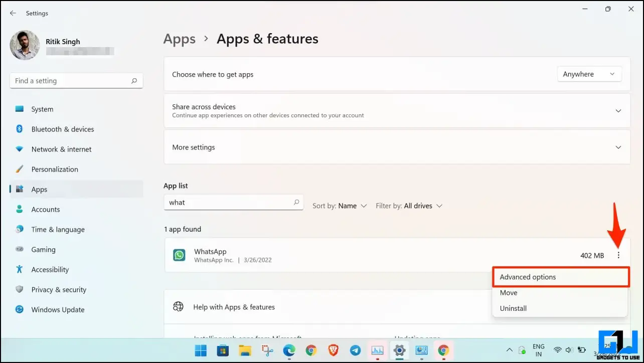Choose Advanced options from context menu
Viewport: 644px width, 363px height.
pos(560,277)
